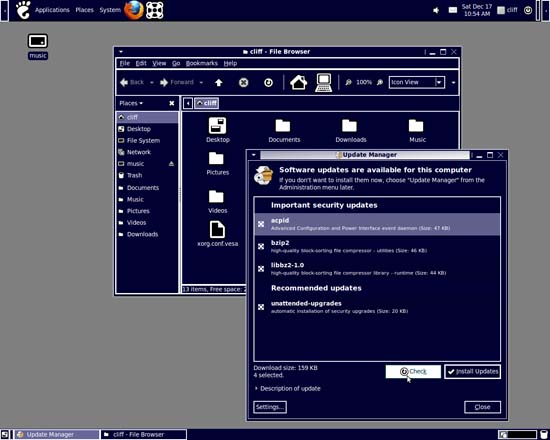Viewport: 550px width, 440px height.
Task: Click the panel launcher next to Firefox
Action: (x=155, y=11)
